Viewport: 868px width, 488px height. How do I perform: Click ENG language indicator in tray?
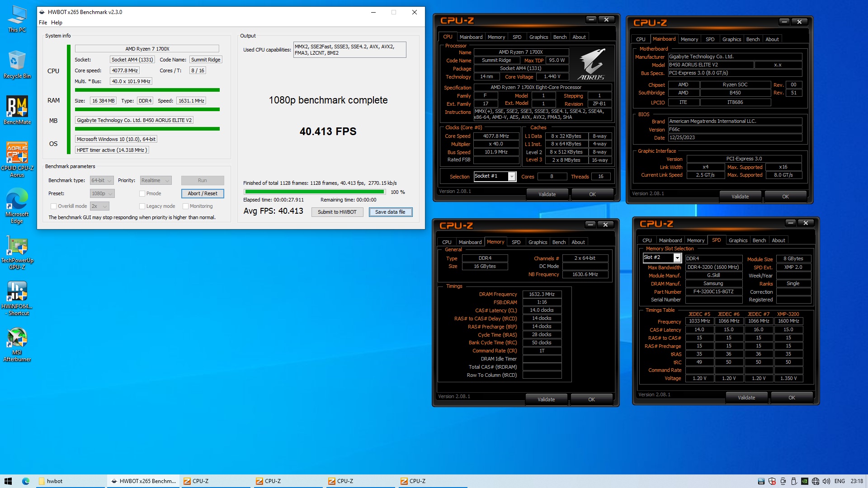(840, 481)
